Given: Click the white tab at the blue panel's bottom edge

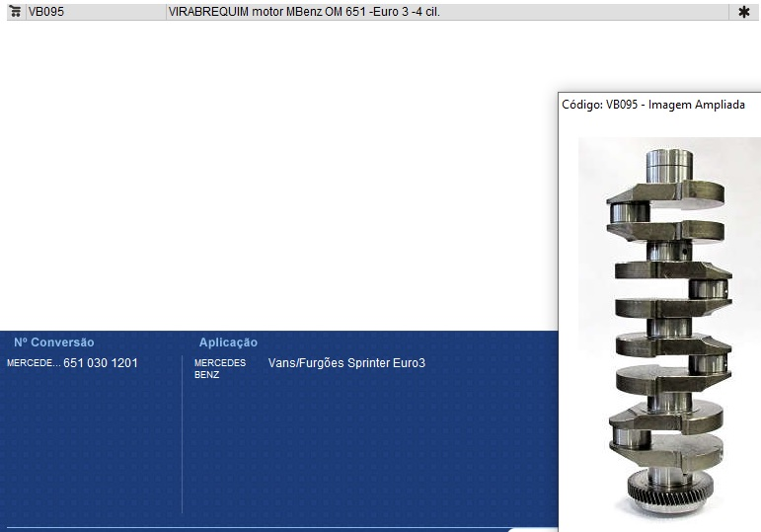Looking at the screenshot, I should (x=533, y=529).
